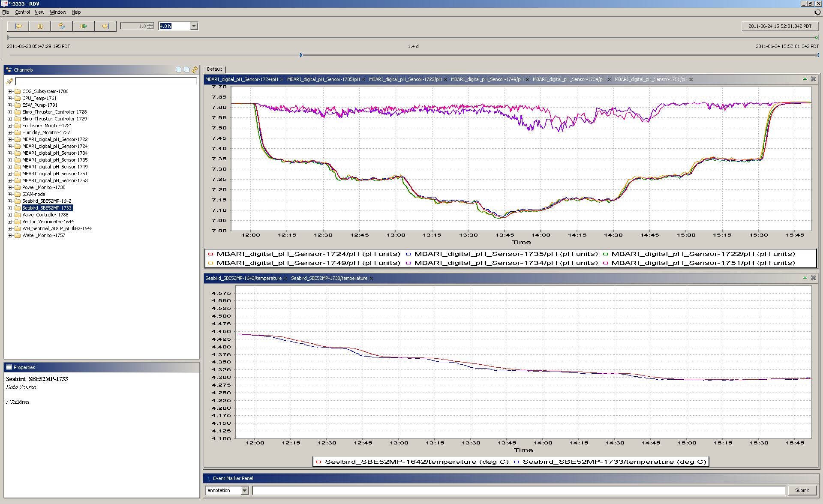Click the orange Sensor-1749/pH legend swatch
823x504 pixels.
210,263
